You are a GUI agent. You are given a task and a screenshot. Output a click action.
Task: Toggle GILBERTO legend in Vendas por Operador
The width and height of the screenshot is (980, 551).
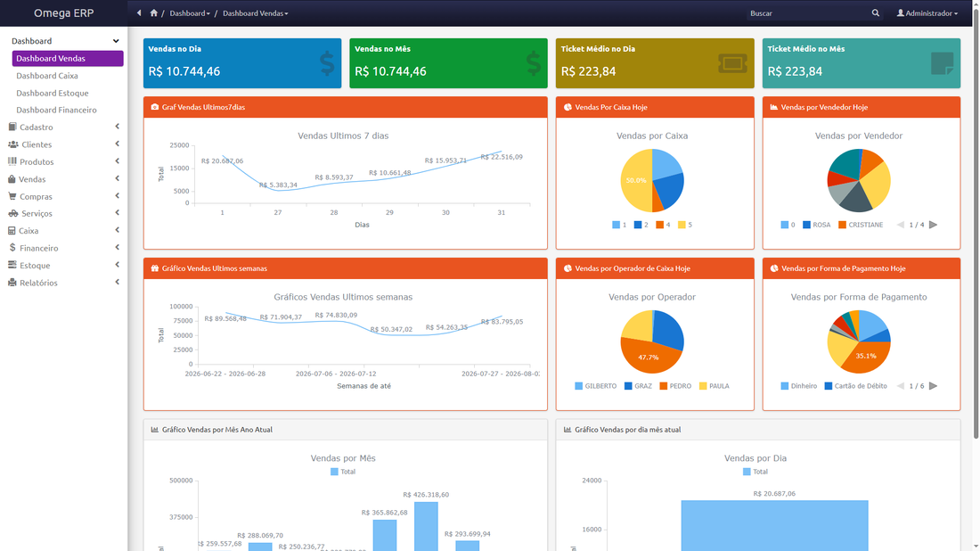point(596,387)
